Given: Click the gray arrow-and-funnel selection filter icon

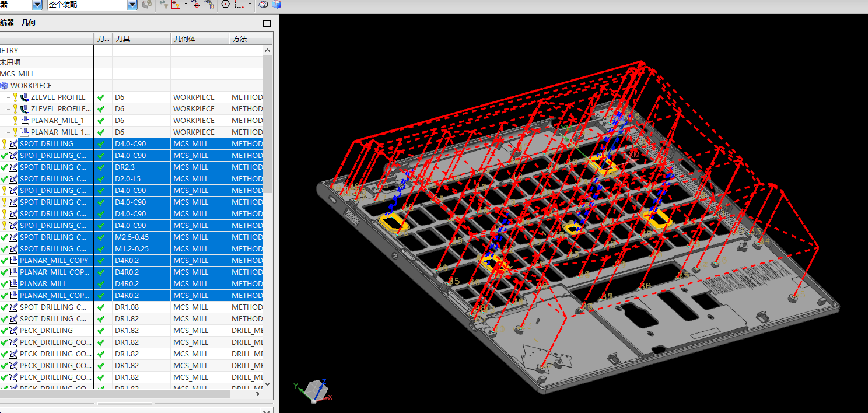Looking at the screenshot, I should click(x=163, y=4).
